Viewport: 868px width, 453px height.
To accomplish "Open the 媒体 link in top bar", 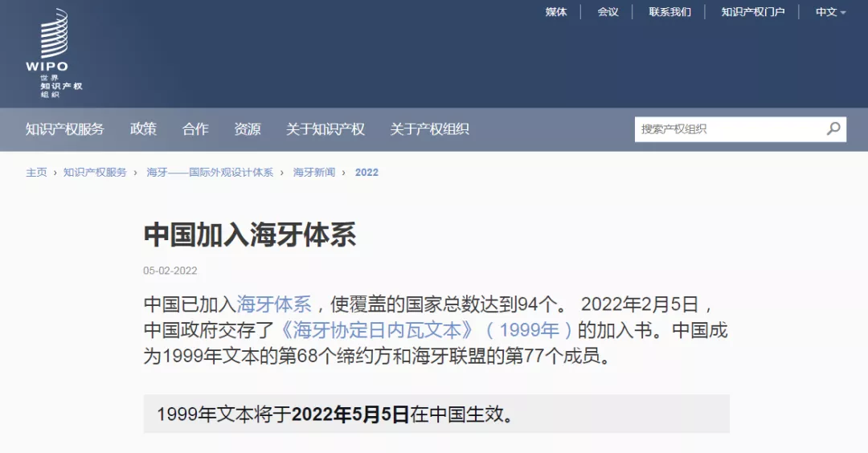I will tap(556, 12).
